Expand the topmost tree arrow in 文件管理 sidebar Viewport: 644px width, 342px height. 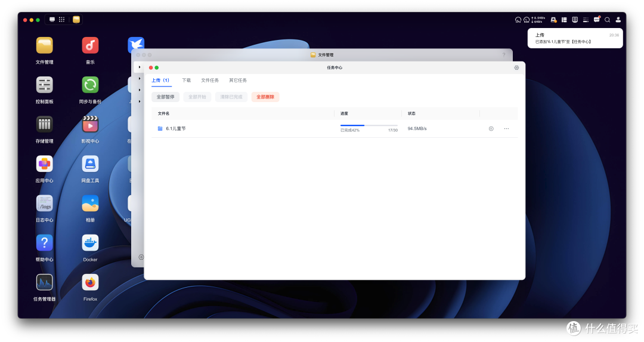tap(140, 67)
